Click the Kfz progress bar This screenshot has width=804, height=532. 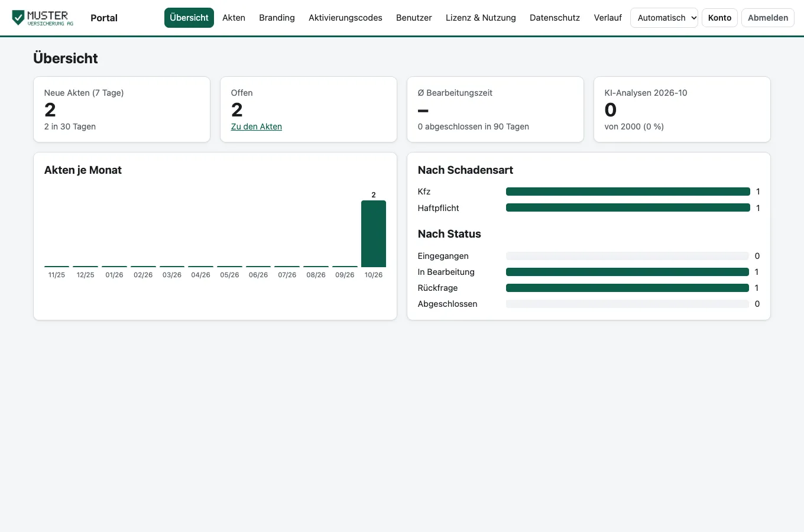[628, 192]
